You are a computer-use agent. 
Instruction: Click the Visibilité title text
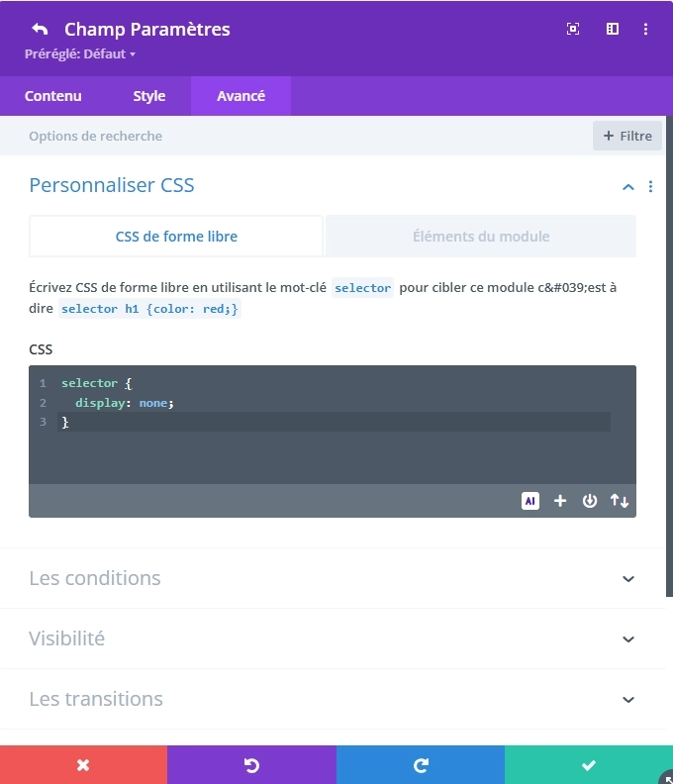67,639
